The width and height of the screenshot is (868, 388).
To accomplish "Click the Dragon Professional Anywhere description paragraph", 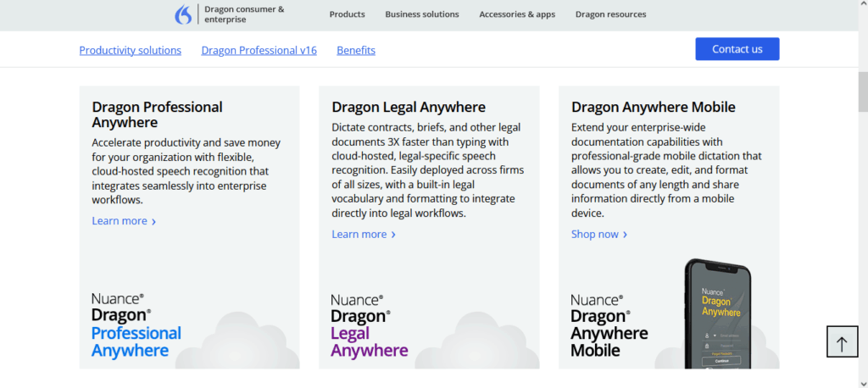I will (x=186, y=171).
